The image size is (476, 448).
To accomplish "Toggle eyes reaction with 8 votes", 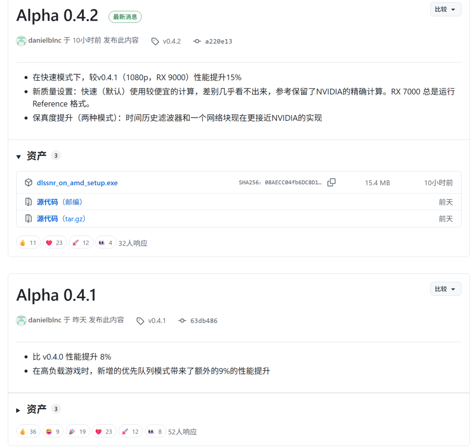I will pos(155,431).
